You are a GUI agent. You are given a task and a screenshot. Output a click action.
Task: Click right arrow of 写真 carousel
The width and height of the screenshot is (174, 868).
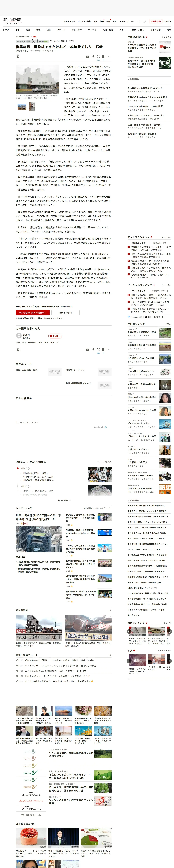[x=170, y=661]
